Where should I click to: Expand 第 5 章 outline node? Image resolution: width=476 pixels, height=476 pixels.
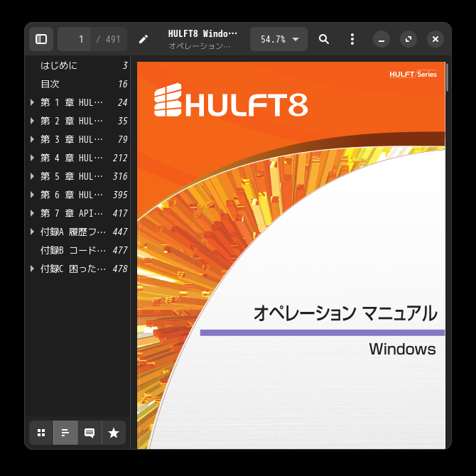tap(32, 176)
